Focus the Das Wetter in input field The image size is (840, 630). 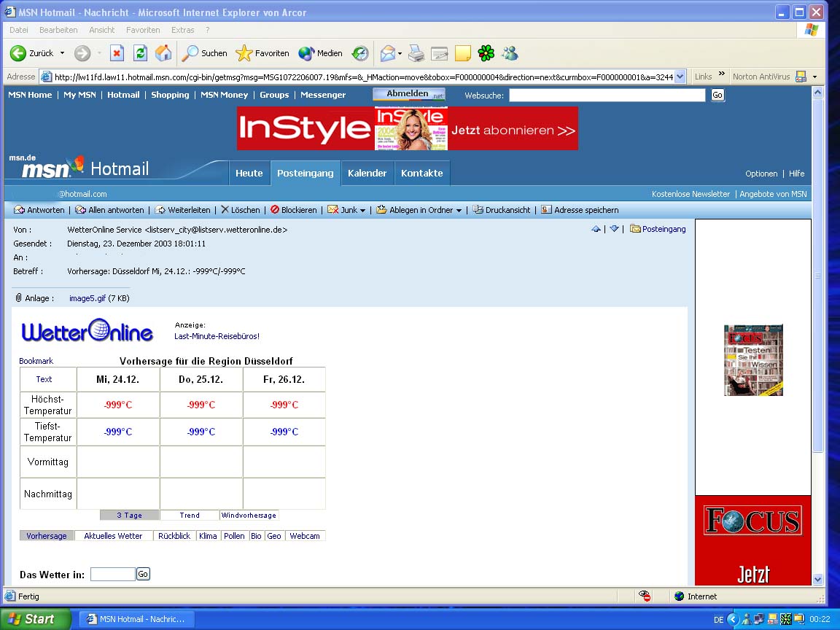(112, 575)
